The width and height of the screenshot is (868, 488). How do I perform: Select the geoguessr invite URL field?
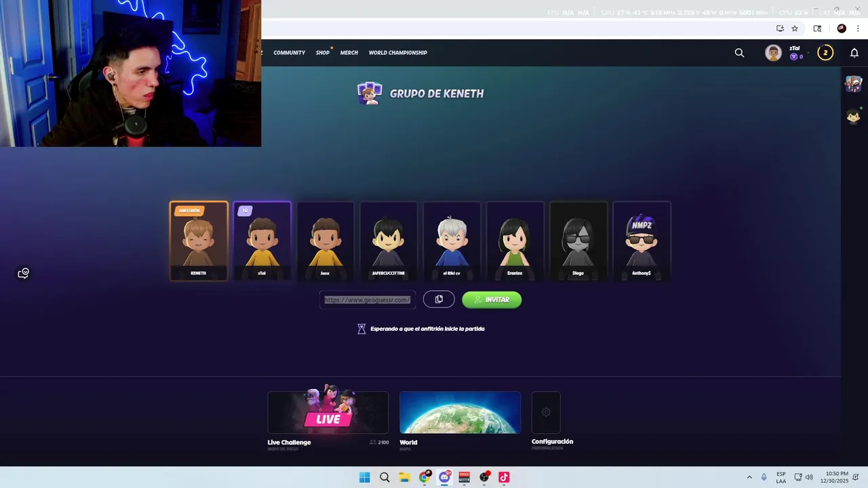[x=368, y=300]
